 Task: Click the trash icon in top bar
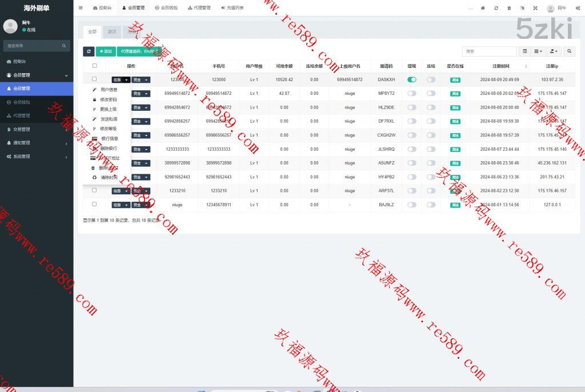pos(509,8)
